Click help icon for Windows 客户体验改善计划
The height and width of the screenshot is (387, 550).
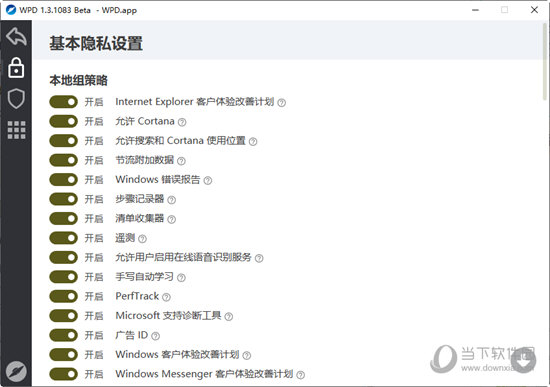click(x=247, y=355)
